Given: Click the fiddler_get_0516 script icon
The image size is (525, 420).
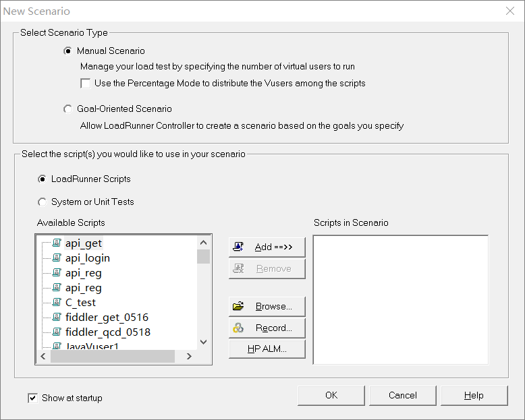Looking at the screenshot, I should (x=57, y=318).
